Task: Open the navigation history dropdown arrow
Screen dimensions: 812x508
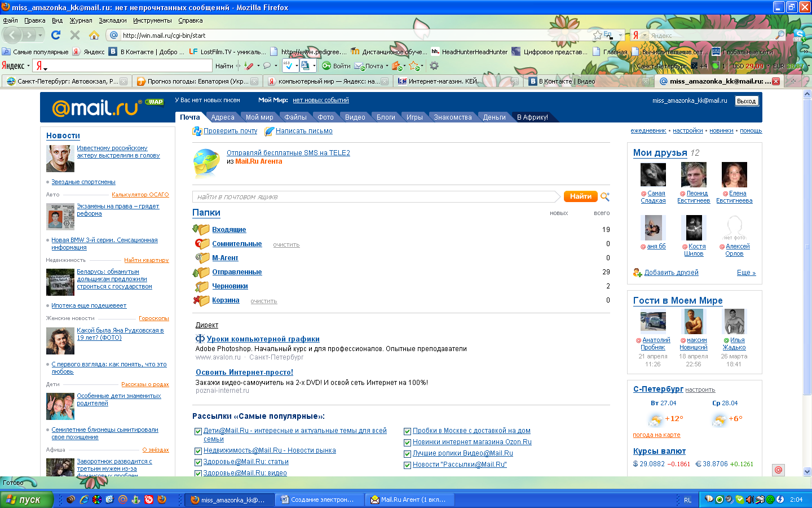Action: [x=41, y=36]
